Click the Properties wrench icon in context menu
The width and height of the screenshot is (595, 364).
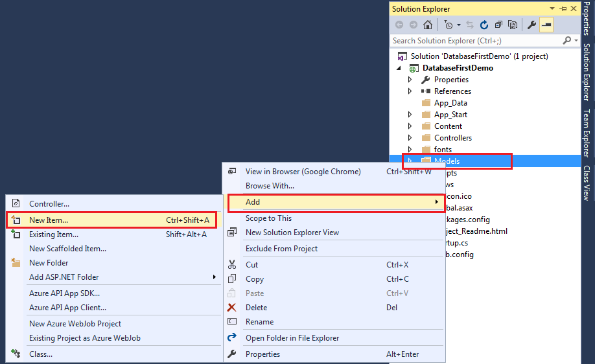coord(232,354)
